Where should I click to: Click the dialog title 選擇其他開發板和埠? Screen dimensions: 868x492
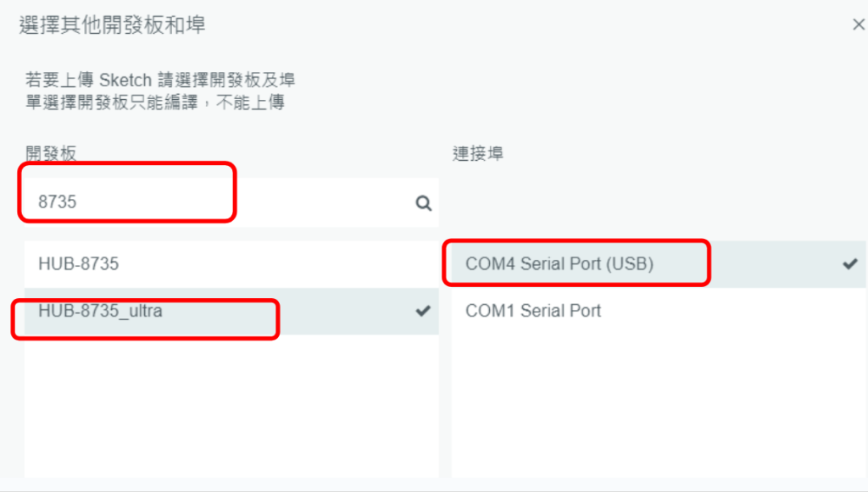113,25
